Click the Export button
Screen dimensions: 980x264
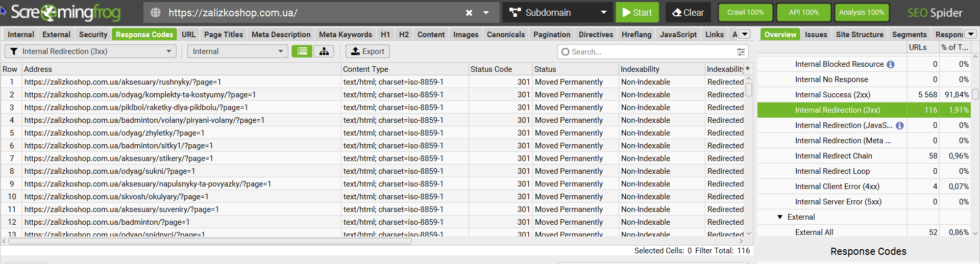click(x=367, y=51)
